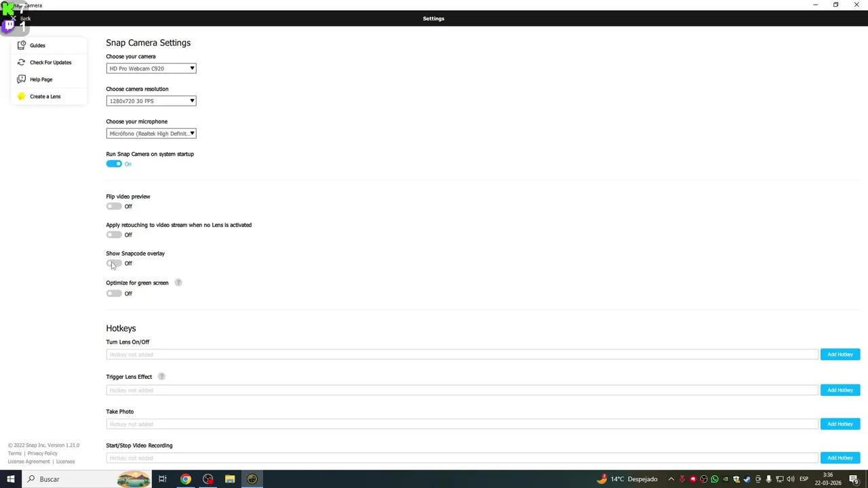The width and height of the screenshot is (868, 488).
Task: Open the Licenses link
Action: click(65, 462)
